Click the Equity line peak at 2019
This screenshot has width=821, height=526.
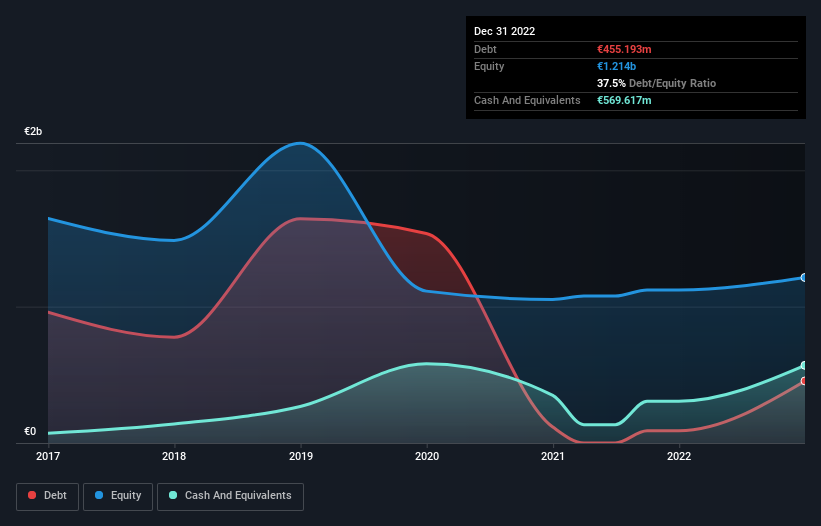300,143
